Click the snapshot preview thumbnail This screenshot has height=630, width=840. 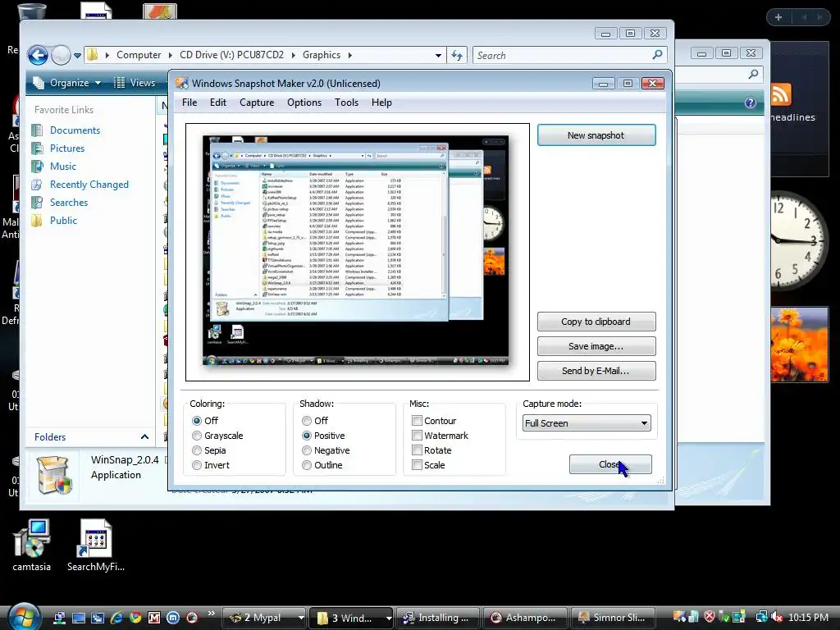356,250
